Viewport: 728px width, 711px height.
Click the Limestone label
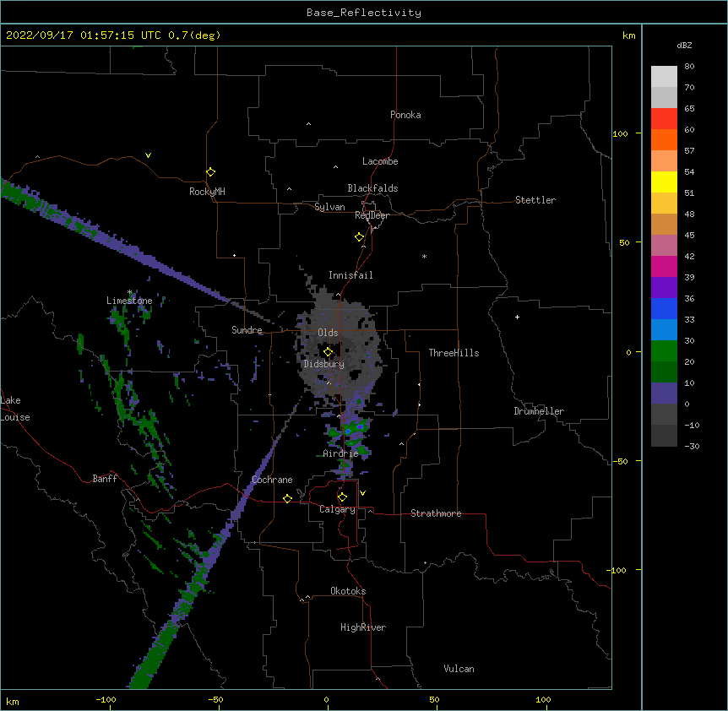tap(129, 301)
